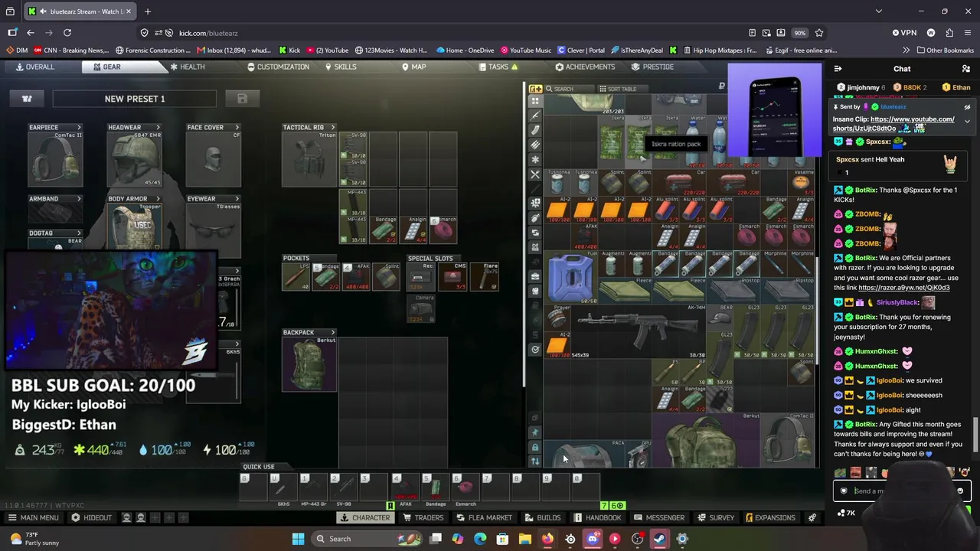Select the equipped 6B47 EMR helmet
This screenshot has width=980, height=551.
(x=135, y=159)
